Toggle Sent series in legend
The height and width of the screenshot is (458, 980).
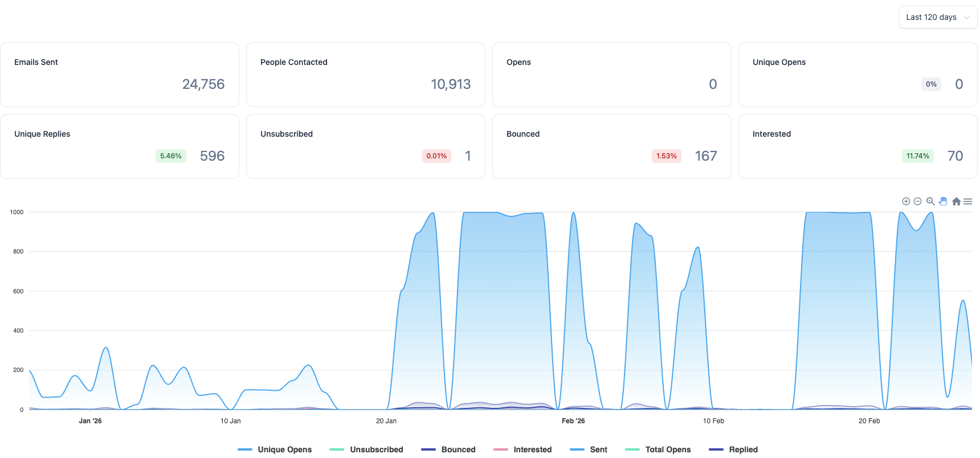(589, 449)
